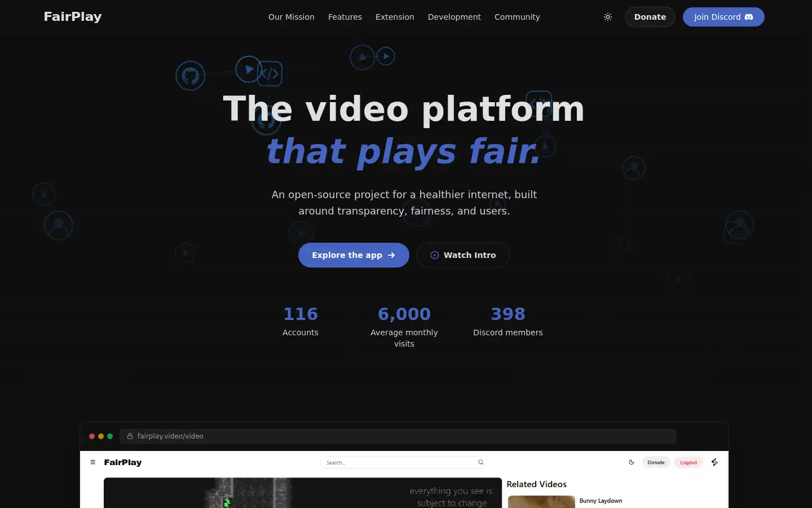Screen dimensions: 812x508
Task: Click the 398 Discord members statistic
Action: click(508, 321)
